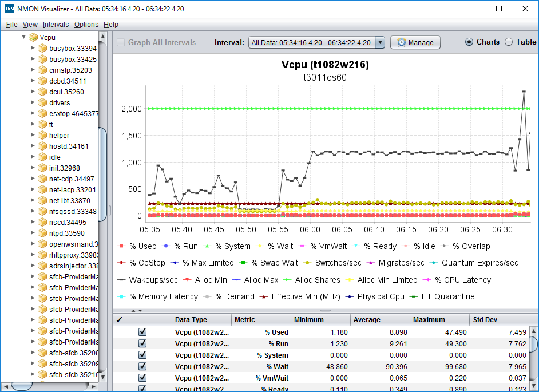Click the drivers folder icon

point(41,102)
